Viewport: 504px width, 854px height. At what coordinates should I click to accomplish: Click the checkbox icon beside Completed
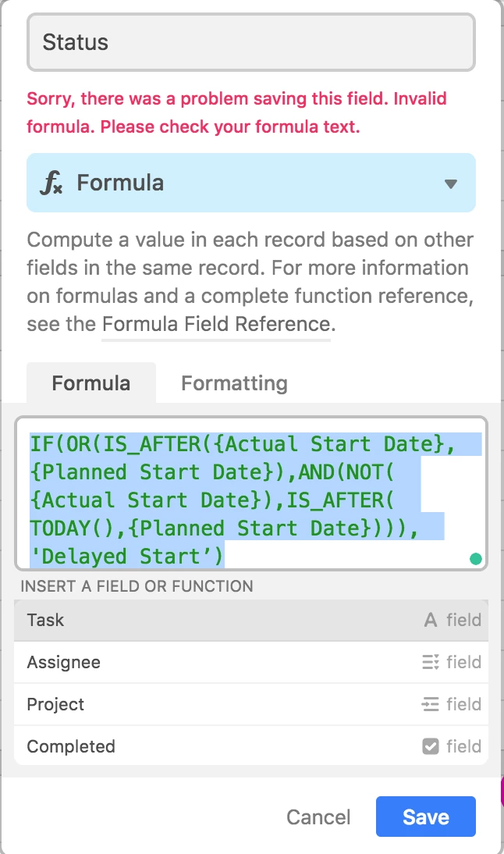coord(430,747)
